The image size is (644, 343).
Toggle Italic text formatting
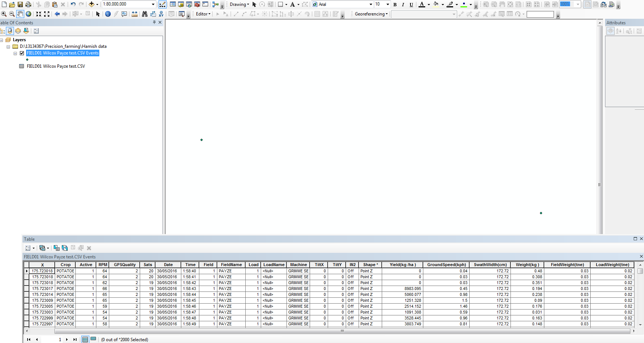coord(403,4)
